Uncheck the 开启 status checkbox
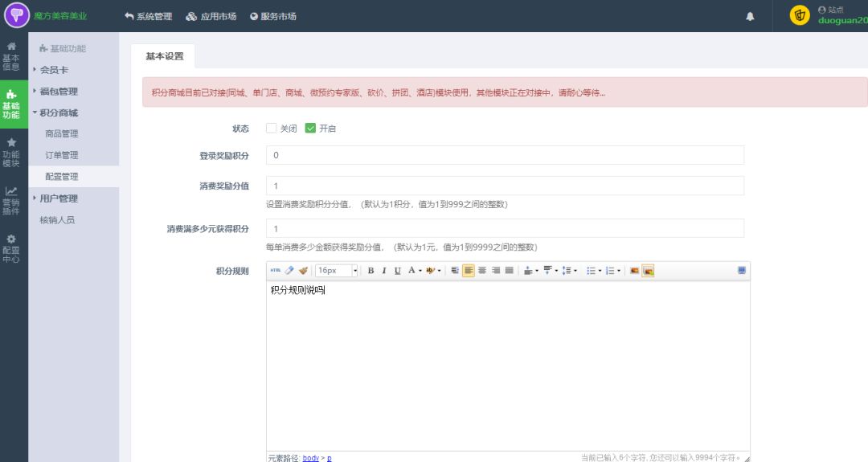This screenshot has width=868, height=462. tap(310, 129)
